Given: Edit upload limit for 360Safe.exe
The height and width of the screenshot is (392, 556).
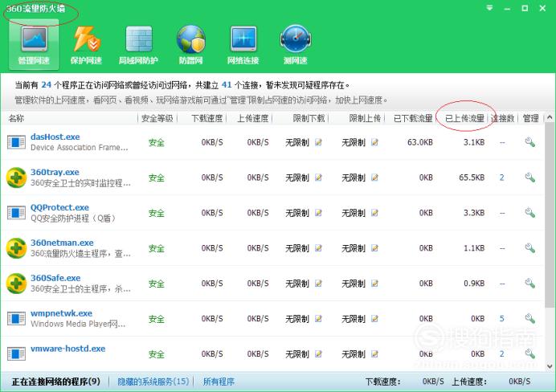Looking at the screenshot, I should click(374, 284).
